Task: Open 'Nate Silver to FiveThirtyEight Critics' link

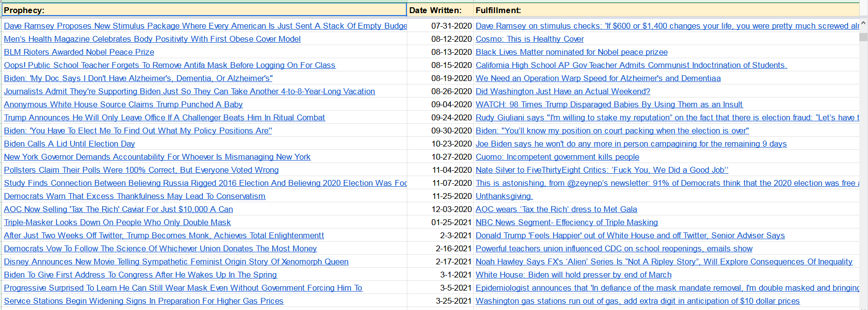Action: tap(602, 170)
